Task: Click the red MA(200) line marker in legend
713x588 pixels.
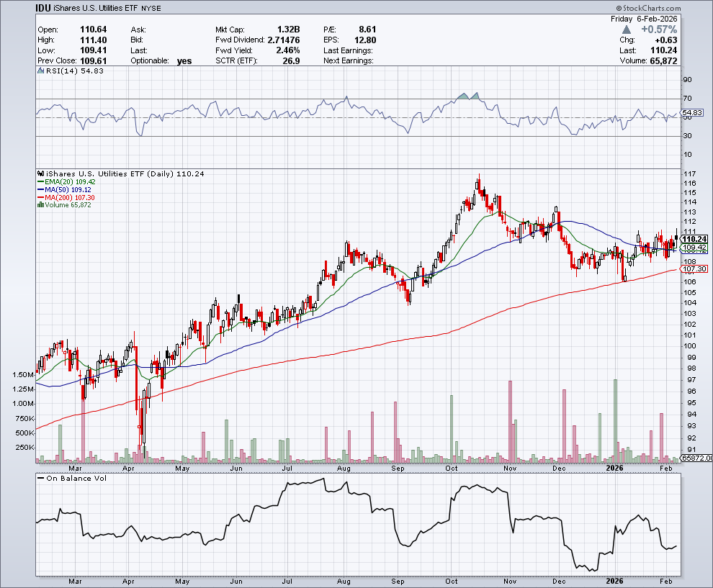Action: point(40,198)
